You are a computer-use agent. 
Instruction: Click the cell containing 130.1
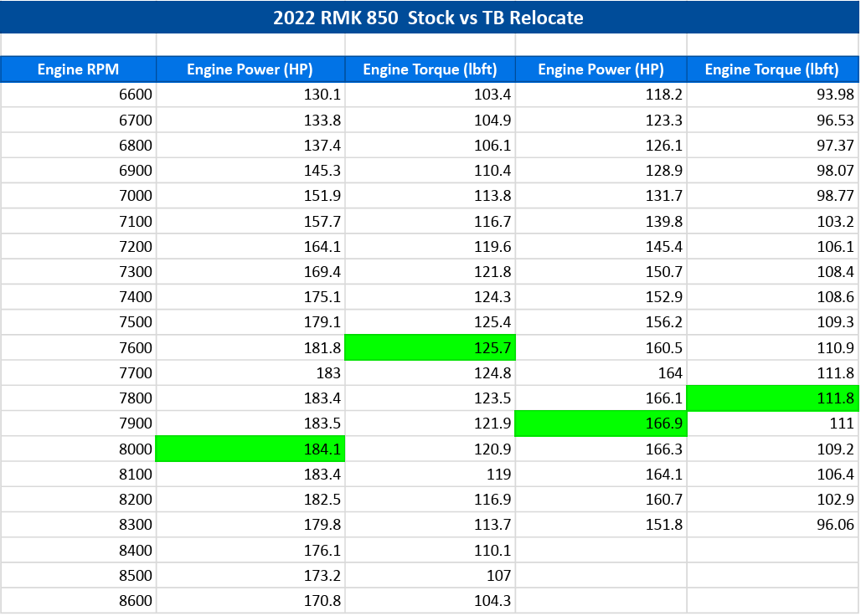tap(250, 95)
